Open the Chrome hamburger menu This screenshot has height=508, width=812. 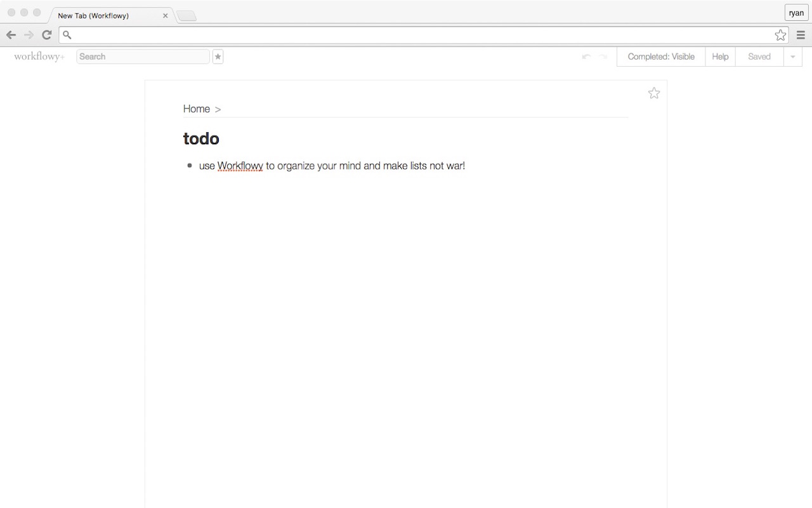click(801, 36)
